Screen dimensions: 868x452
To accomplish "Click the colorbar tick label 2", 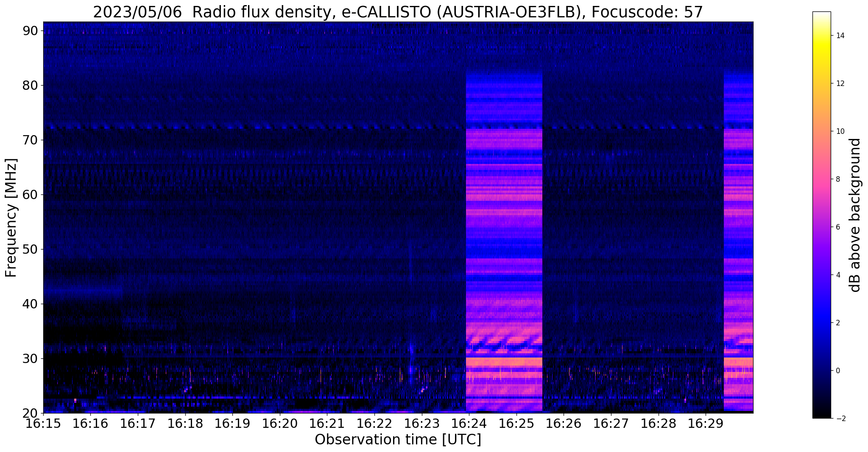I will click(x=837, y=323).
